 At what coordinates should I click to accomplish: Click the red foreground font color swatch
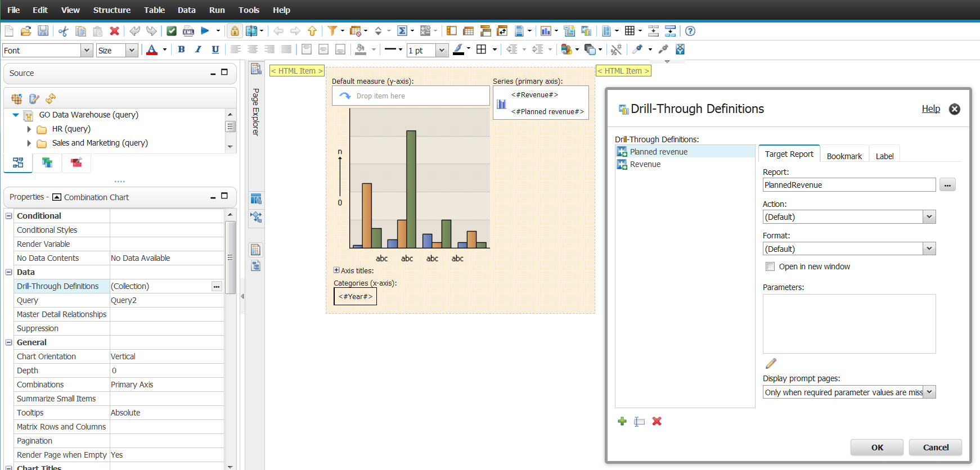pyautogui.click(x=152, y=50)
